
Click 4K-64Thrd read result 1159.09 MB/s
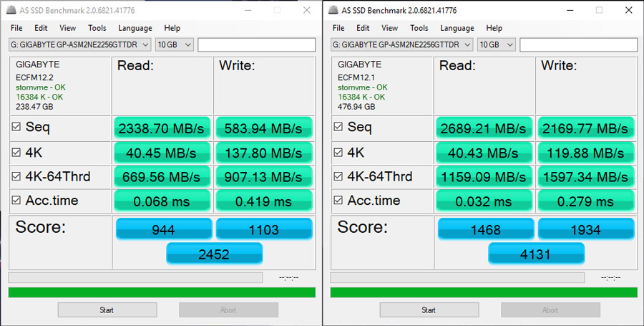pyautogui.click(x=484, y=177)
